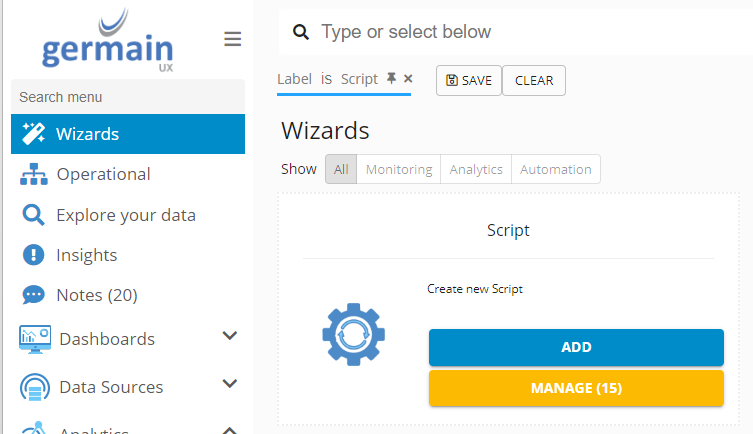Click the Notes chat bubble icon

tap(34, 295)
